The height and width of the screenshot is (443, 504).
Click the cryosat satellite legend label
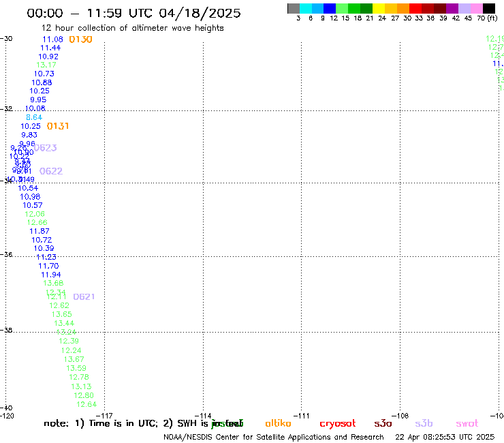coord(338,424)
